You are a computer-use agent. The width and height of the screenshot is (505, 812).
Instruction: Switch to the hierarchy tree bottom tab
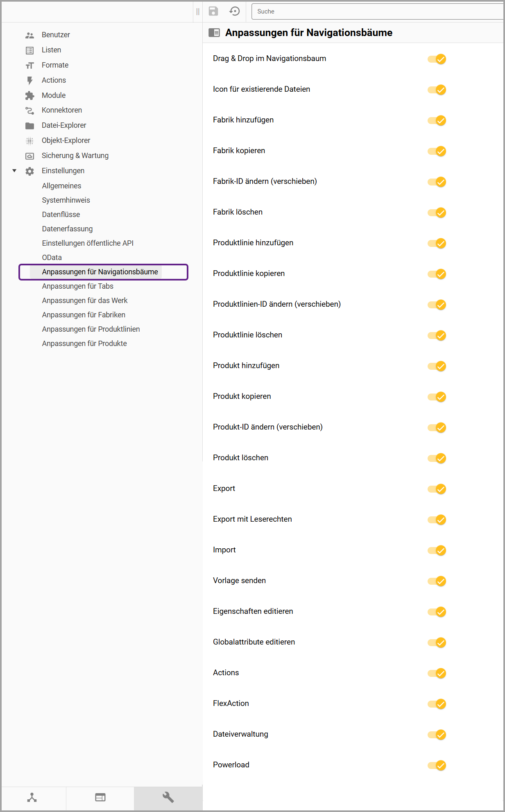[32, 797]
